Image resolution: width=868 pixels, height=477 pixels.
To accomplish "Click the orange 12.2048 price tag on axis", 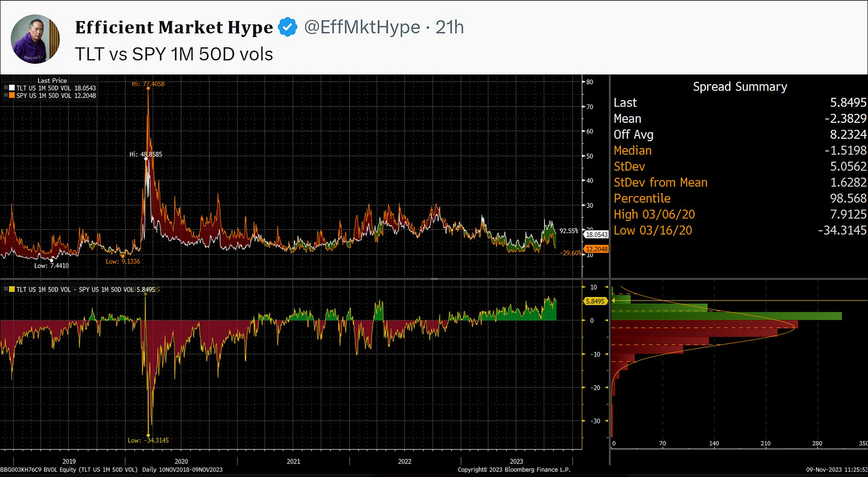I will coord(595,249).
